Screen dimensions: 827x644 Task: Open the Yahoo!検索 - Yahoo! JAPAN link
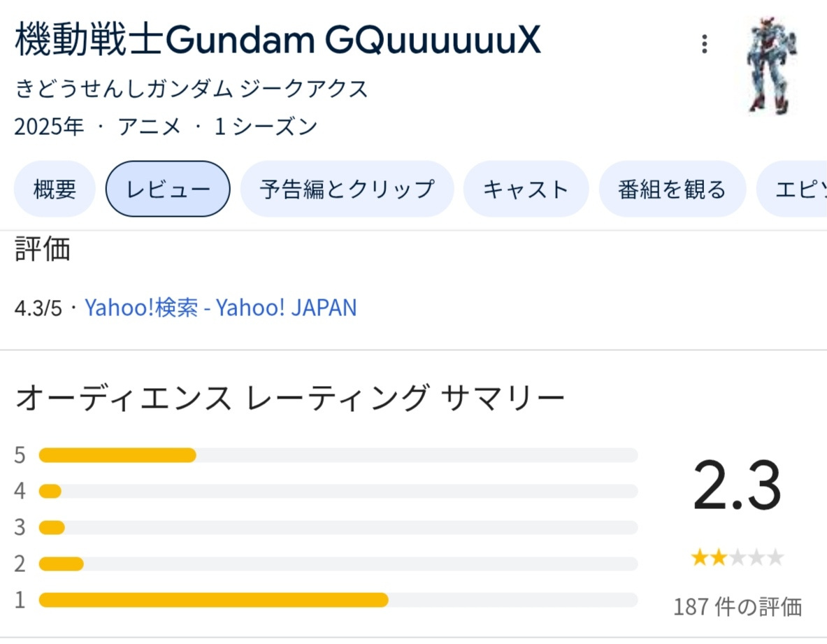[220, 308]
